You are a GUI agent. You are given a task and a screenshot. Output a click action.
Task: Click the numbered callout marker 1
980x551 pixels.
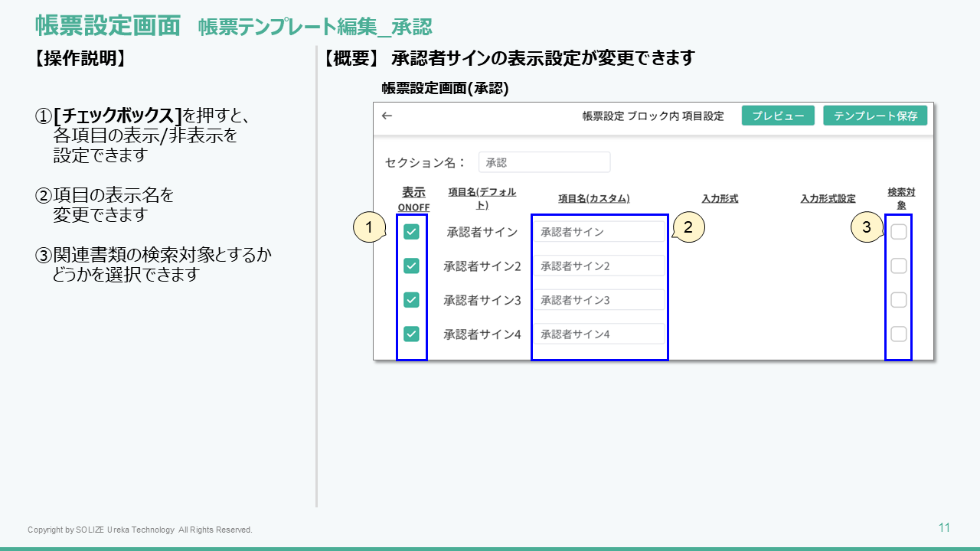[x=369, y=227]
